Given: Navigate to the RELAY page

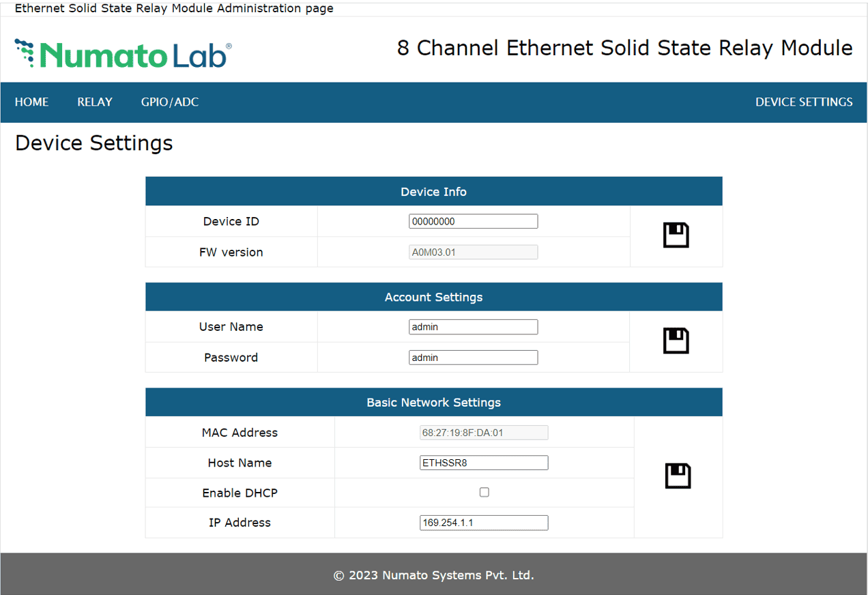Looking at the screenshot, I should click(94, 102).
